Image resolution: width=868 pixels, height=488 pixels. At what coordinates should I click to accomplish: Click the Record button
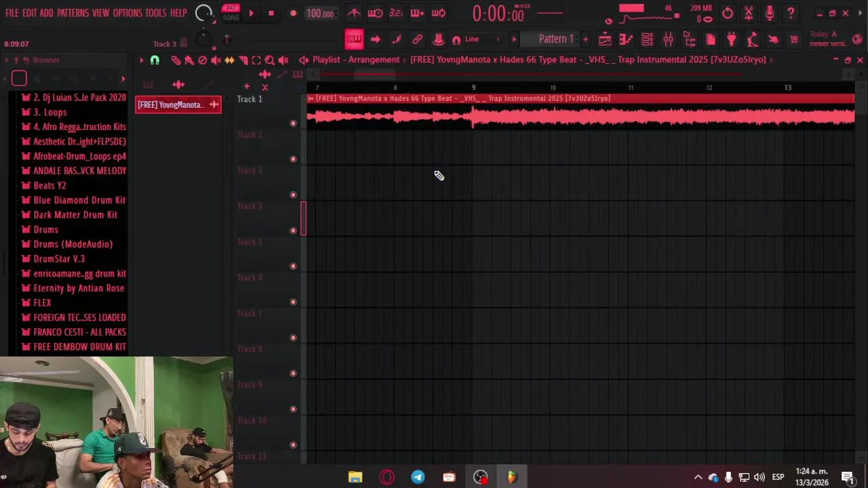[x=293, y=13]
